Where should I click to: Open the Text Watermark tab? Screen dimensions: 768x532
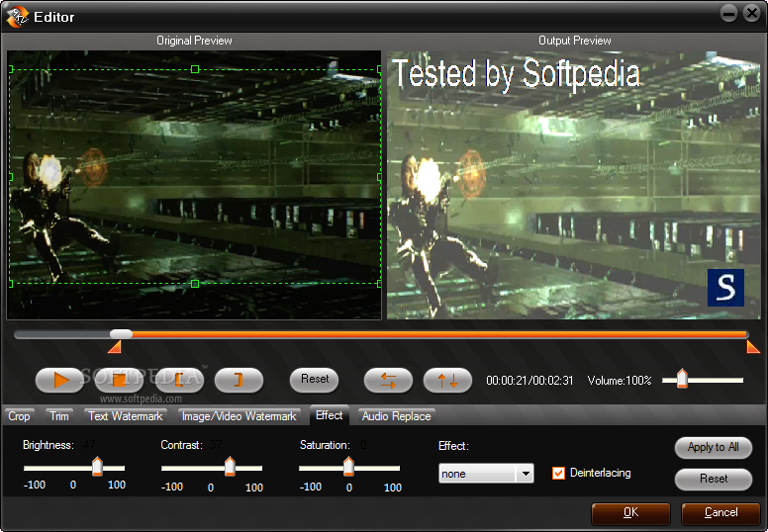pos(126,416)
